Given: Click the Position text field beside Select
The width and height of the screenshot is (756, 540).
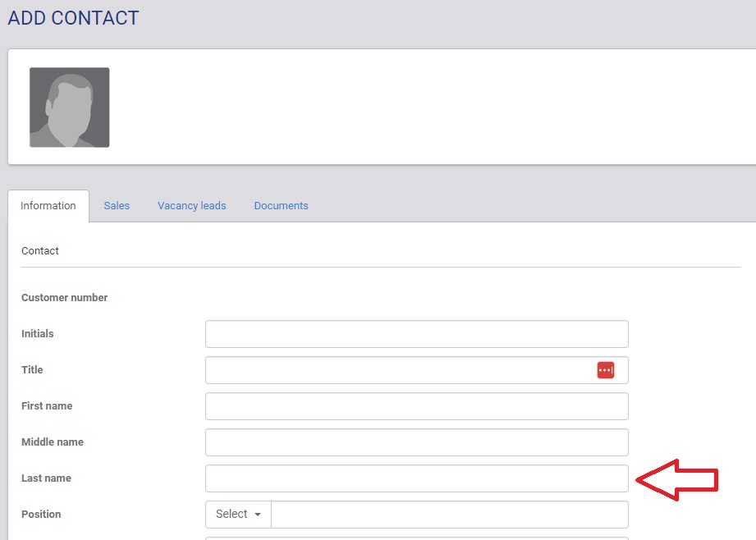Looking at the screenshot, I should [x=449, y=515].
